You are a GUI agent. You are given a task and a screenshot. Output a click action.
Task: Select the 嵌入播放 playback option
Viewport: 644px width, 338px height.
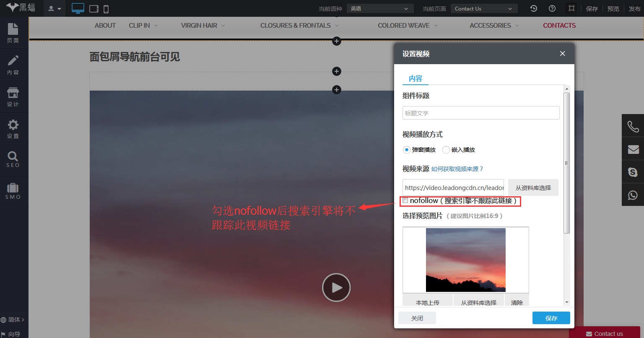446,150
